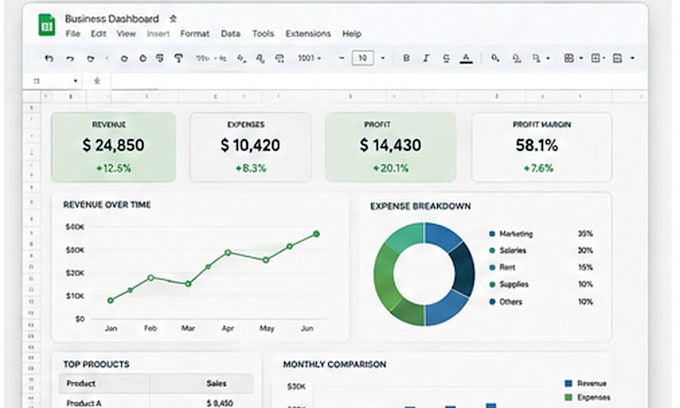
Task: Click the first data point of the revenue line
Action: point(111,300)
